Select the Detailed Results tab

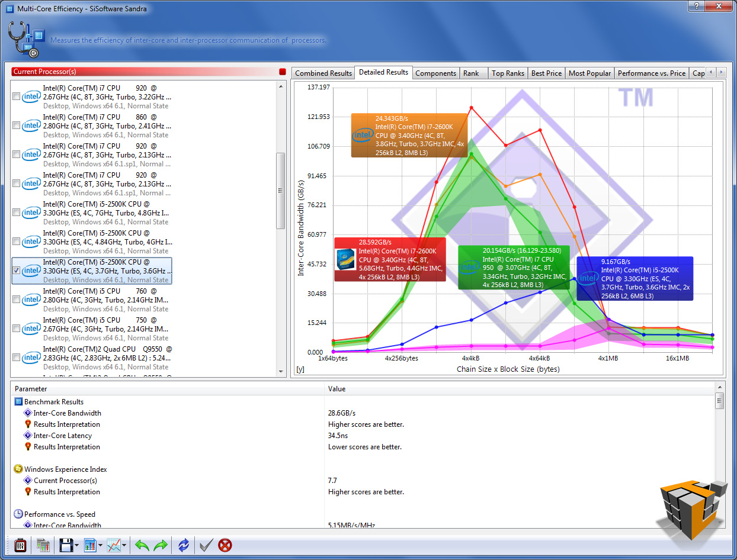383,72
